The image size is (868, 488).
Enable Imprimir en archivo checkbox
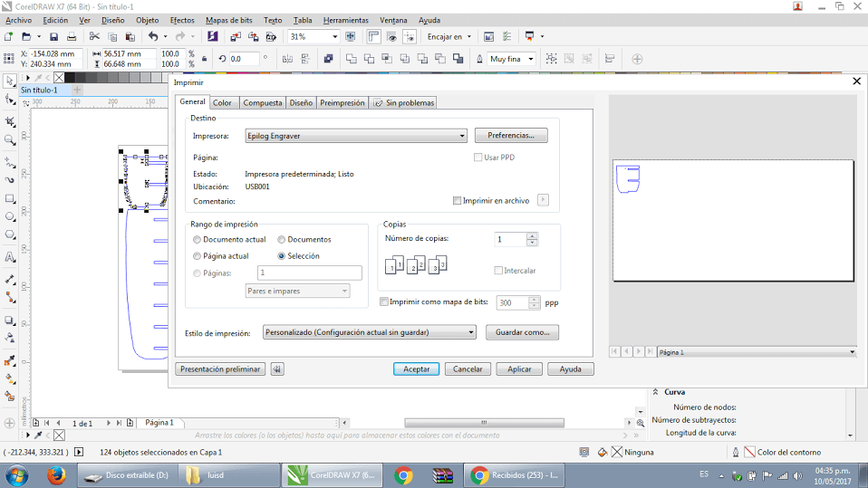pos(458,201)
